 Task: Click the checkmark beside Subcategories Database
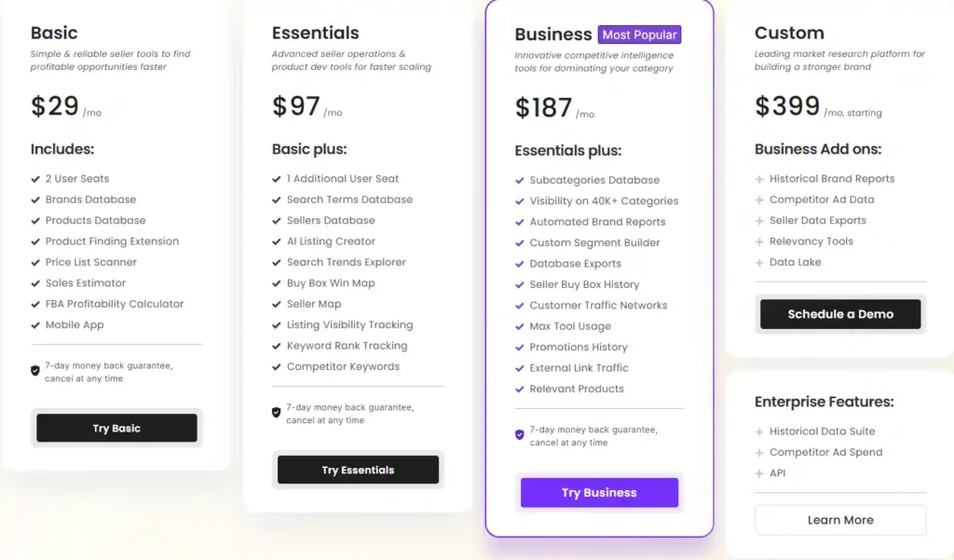coord(519,179)
